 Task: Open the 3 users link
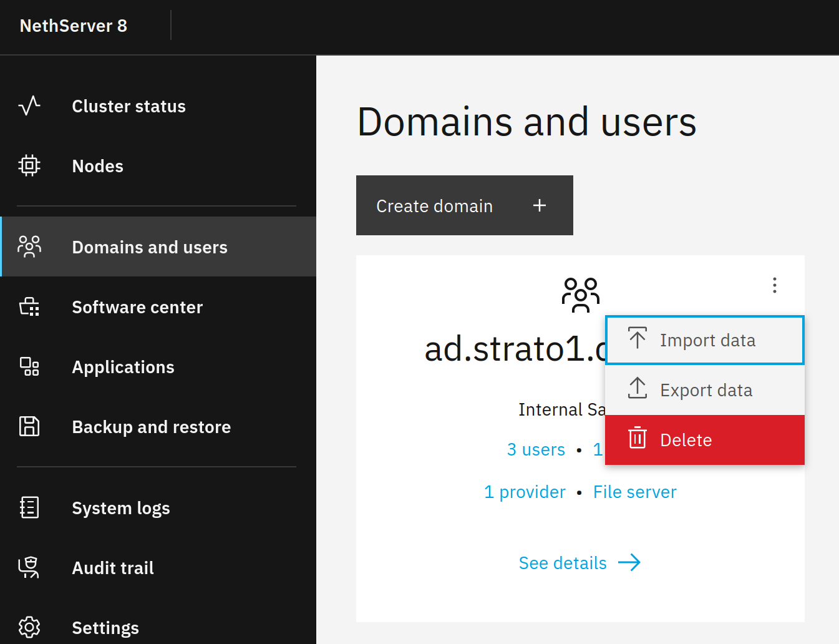pyautogui.click(x=536, y=449)
